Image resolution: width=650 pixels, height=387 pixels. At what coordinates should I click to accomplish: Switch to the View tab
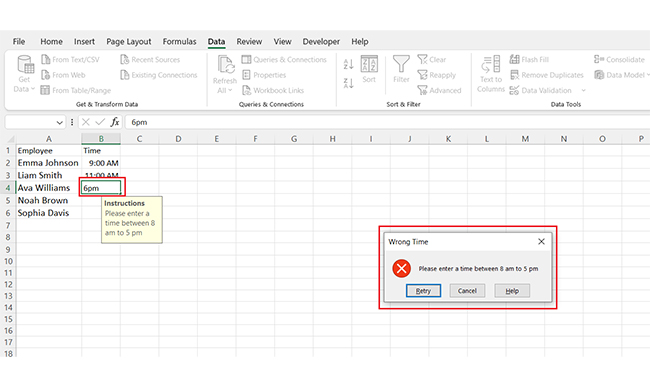coord(282,41)
